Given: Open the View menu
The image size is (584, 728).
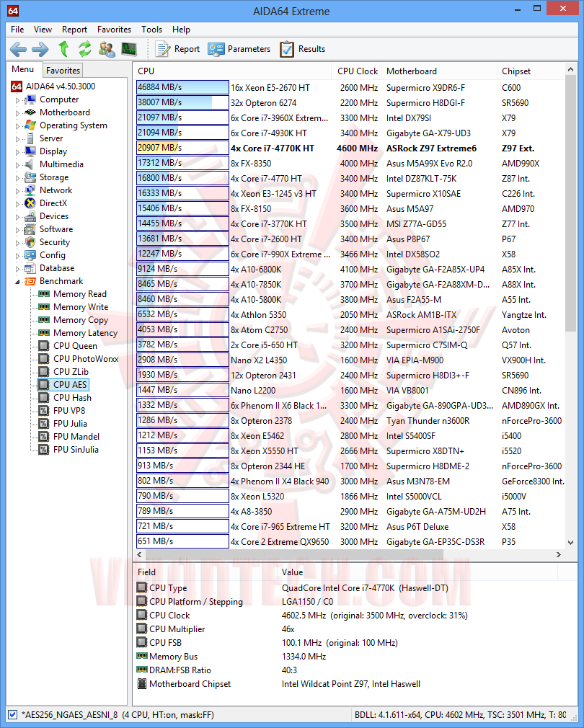Looking at the screenshot, I should point(43,30).
